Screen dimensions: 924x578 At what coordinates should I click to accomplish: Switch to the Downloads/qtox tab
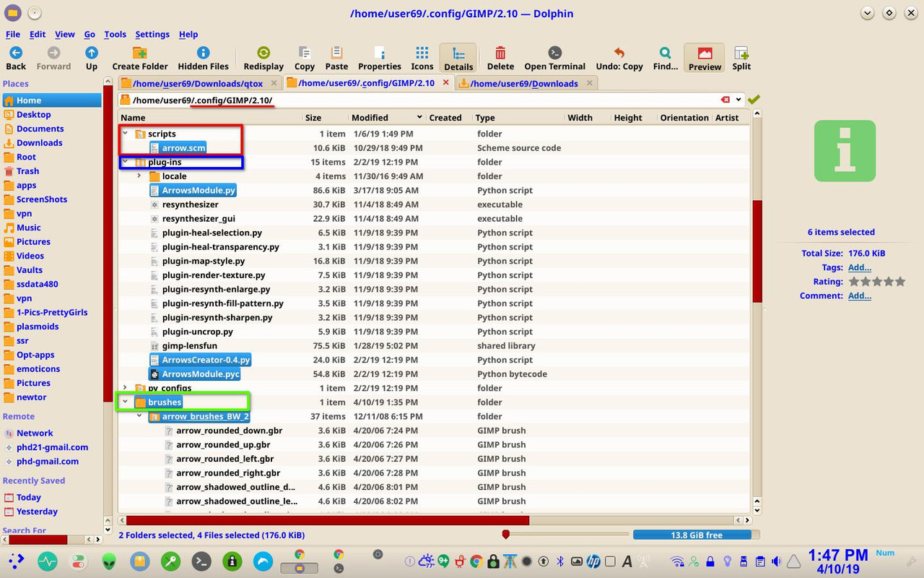[x=198, y=83]
